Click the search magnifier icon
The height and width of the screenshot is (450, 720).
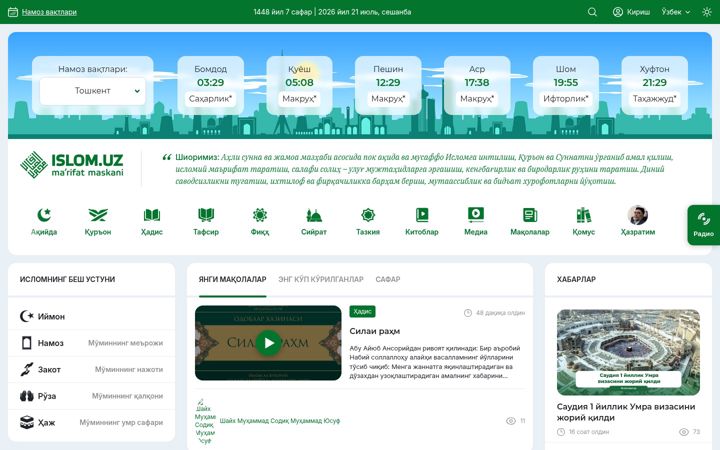592,12
